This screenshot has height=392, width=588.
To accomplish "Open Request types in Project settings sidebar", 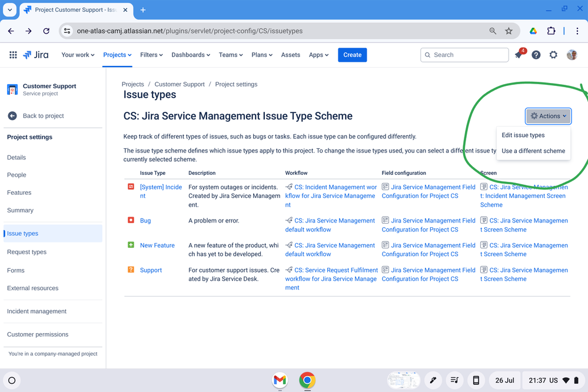I will coord(26,252).
